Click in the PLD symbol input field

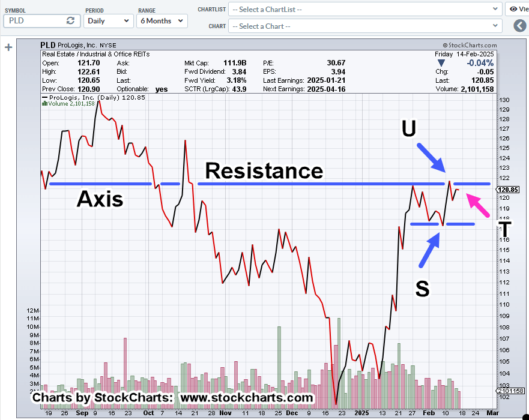point(33,20)
